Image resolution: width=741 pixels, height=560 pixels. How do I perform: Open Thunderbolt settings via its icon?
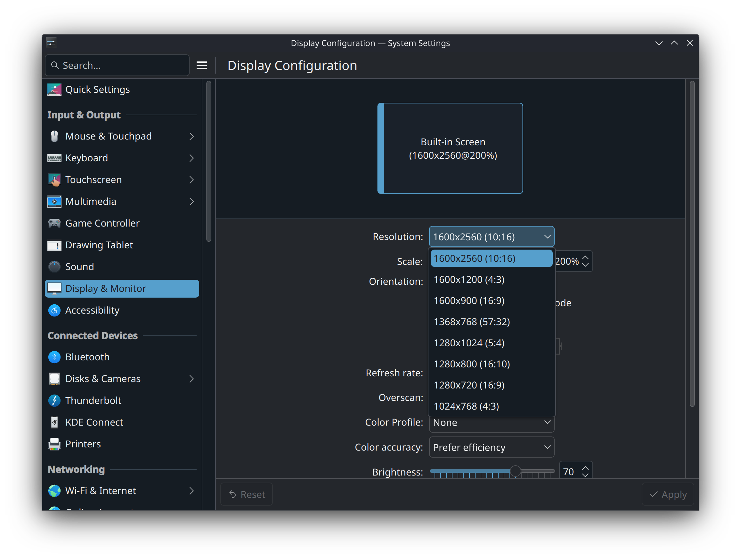[x=54, y=400]
